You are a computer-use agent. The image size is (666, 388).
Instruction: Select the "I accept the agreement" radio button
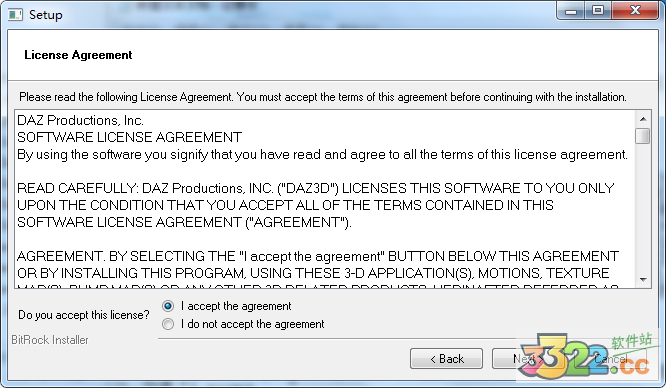(168, 306)
